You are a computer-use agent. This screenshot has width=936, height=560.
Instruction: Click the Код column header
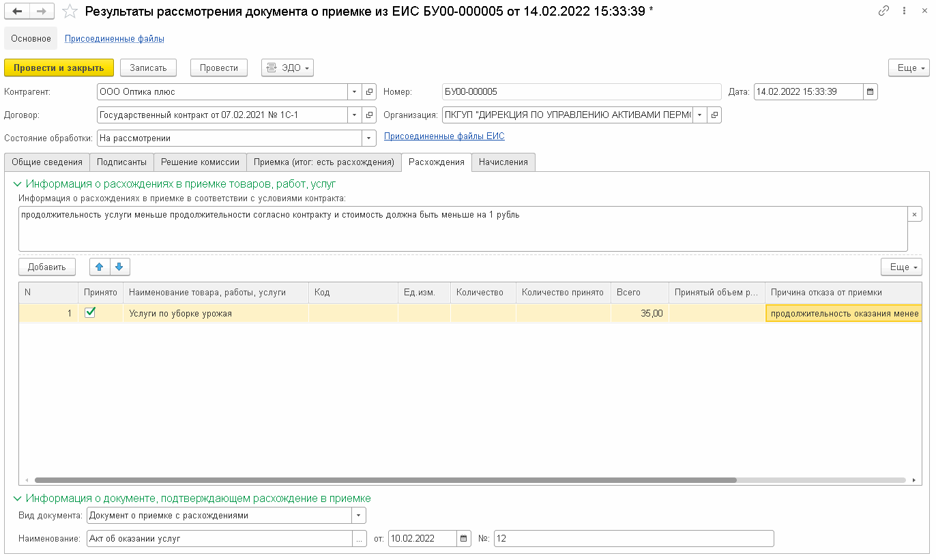[x=353, y=292]
